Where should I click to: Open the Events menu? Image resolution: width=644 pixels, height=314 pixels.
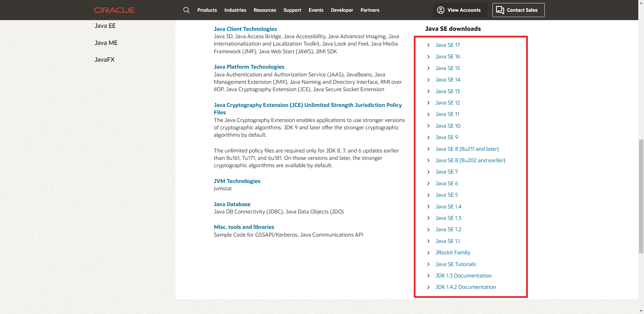pyautogui.click(x=316, y=10)
